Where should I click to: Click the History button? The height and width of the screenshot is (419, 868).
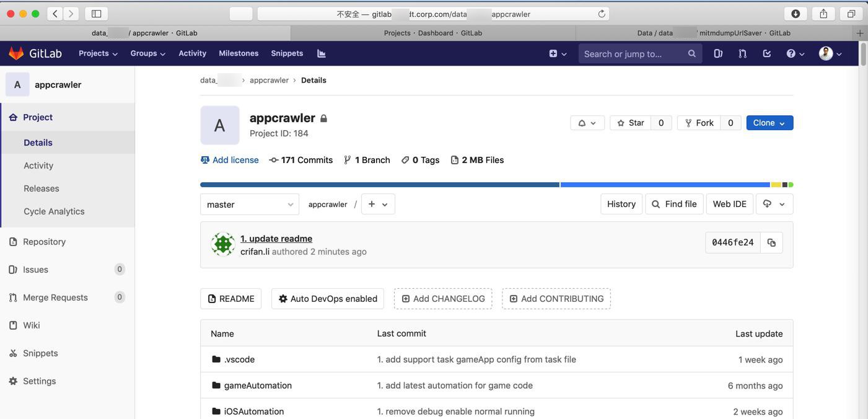click(621, 204)
